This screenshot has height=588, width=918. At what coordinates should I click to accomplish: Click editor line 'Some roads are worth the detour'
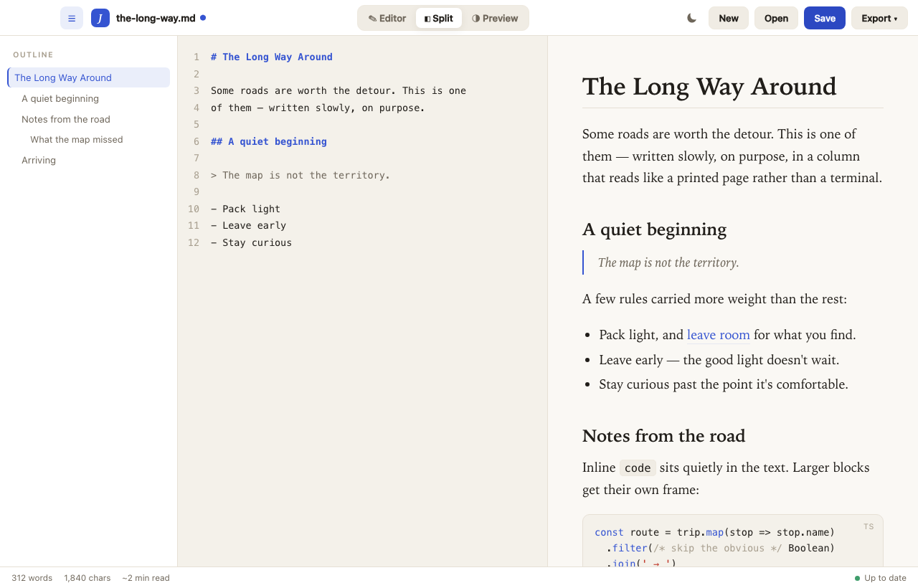click(x=339, y=91)
